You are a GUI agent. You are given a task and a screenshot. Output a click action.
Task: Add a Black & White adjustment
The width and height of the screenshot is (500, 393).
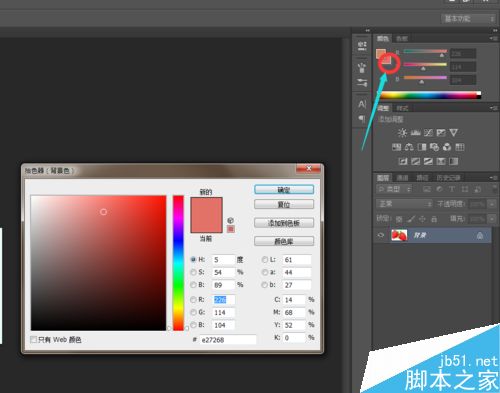422,147
